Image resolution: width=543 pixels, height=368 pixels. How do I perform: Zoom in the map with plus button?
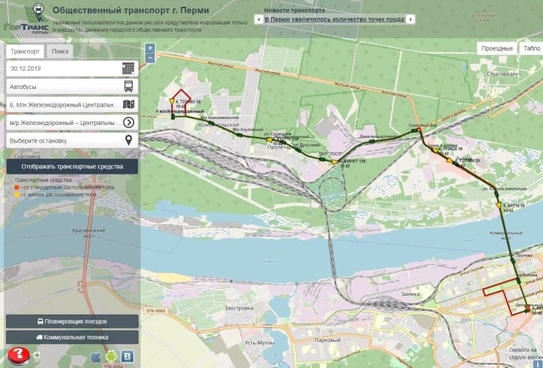(150, 48)
